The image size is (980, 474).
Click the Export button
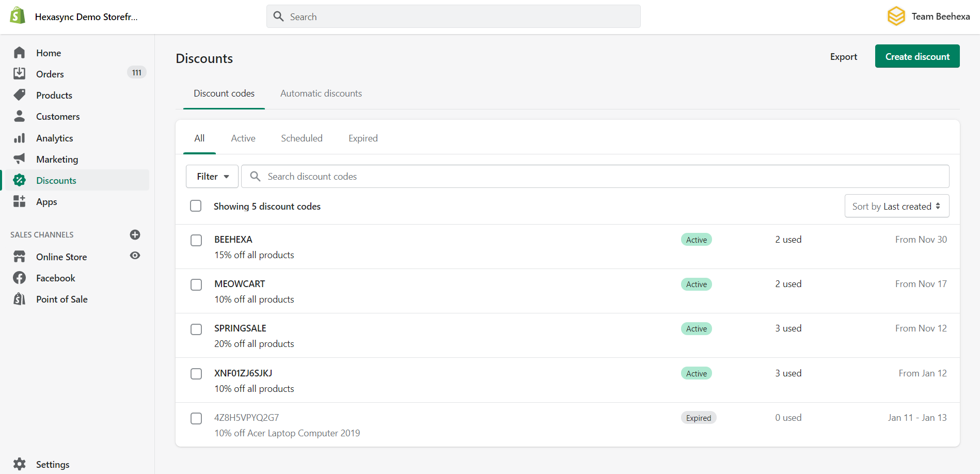tap(844, 57)
